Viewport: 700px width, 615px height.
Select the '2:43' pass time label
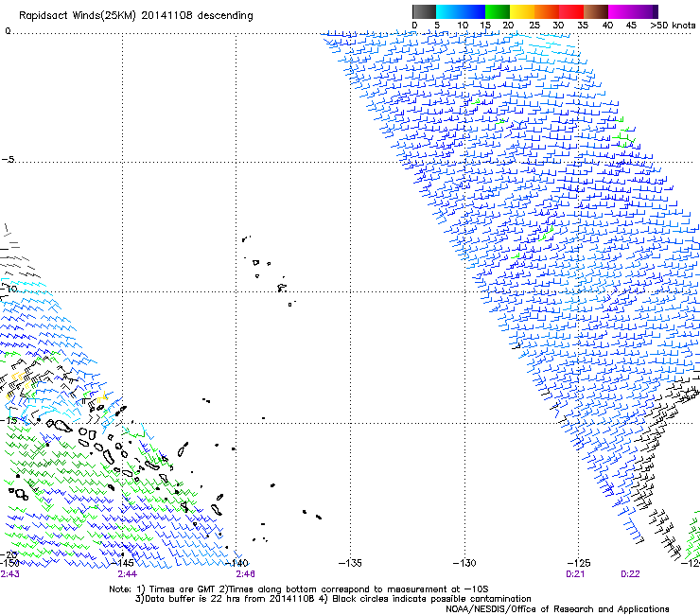[9, 574]
